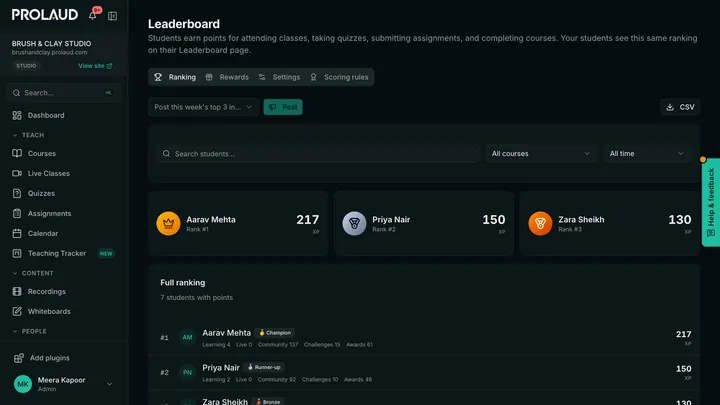The image size is (720, 405).
Task: Collapse the TEACH sidebar section
Action: [x=28, y=135]
